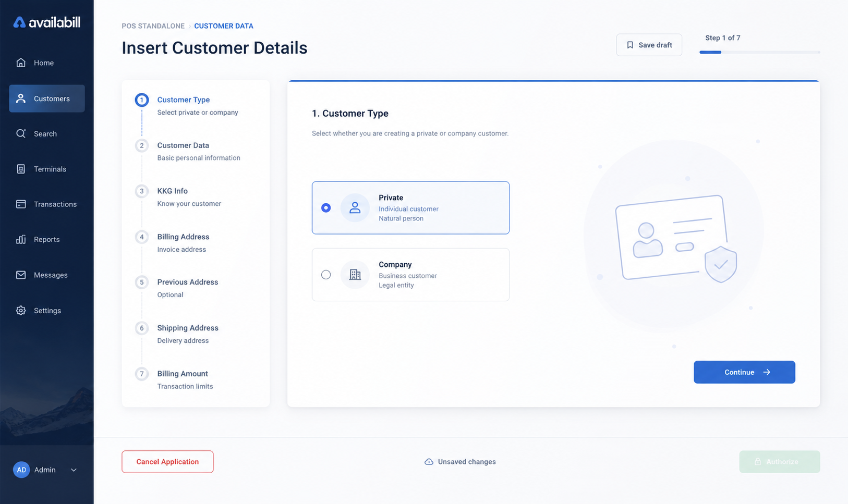Image resolution: width=848 pixels, height=504 pixels.
Task: Click the Continue button
Action: point(744,372)
